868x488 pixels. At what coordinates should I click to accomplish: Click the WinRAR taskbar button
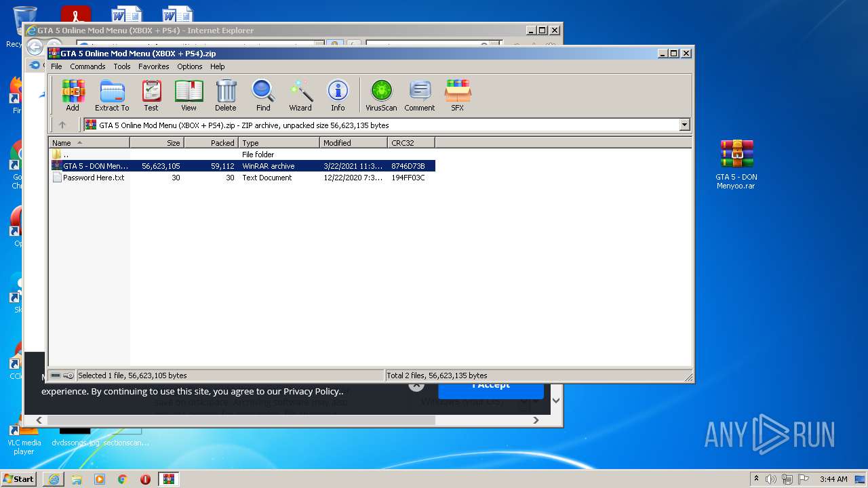[169, 479]
